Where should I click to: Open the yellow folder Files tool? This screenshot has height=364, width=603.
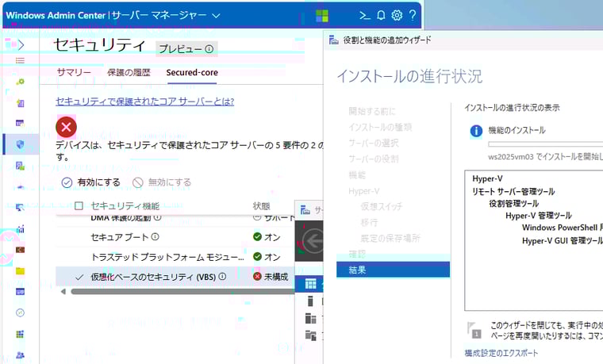[20, 271]
